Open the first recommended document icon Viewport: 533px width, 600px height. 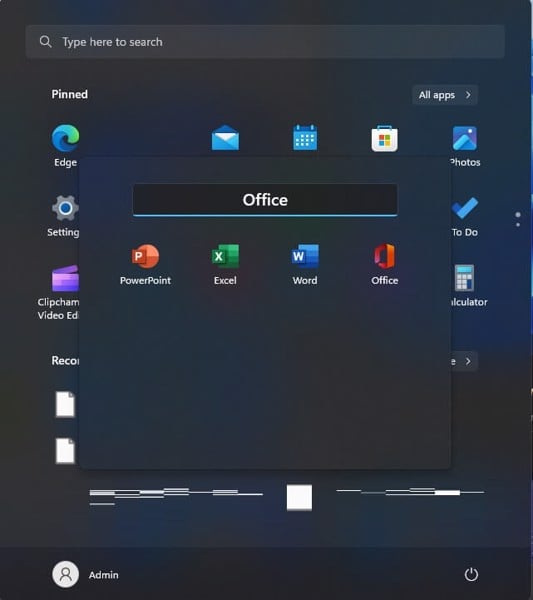65,404
